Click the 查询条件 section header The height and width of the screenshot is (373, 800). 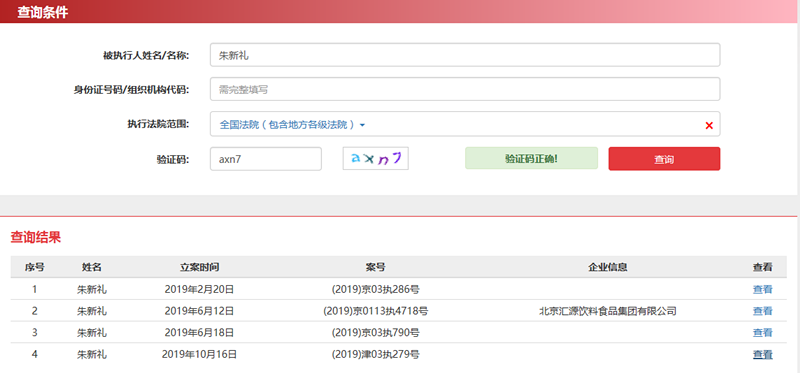pyautogui.click(x=42, y=12)
